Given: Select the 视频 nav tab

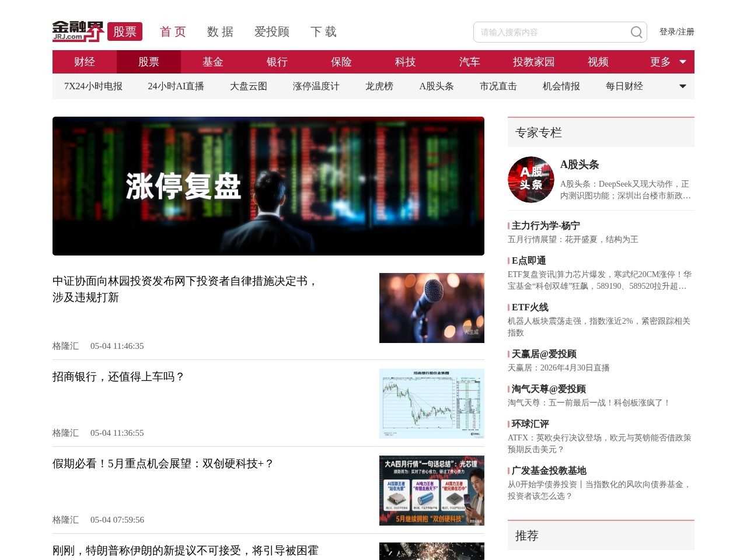Looking at the screenshot, I should click(x=598, y=62).
